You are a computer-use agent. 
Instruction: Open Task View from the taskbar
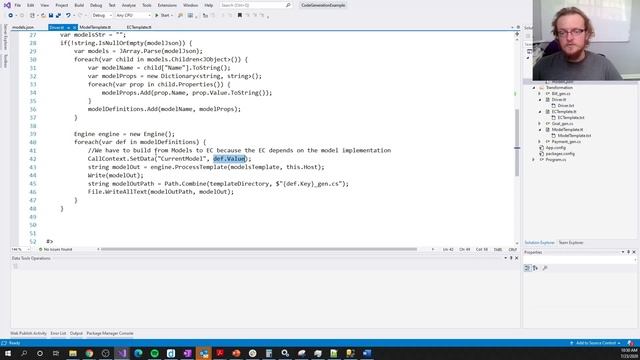pos(56,353)
